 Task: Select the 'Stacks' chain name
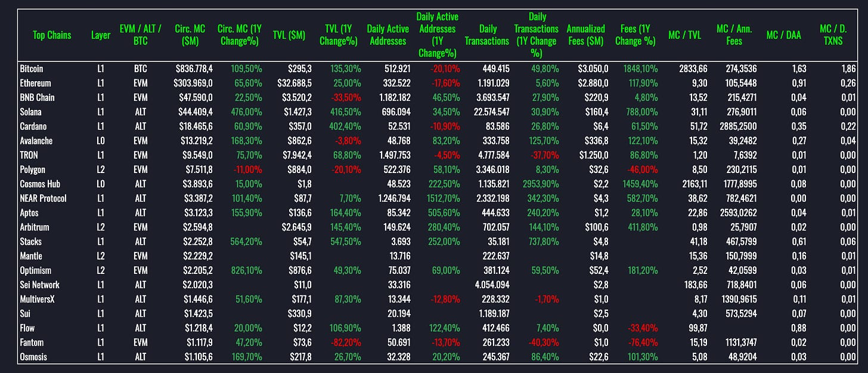pos(31,242)
